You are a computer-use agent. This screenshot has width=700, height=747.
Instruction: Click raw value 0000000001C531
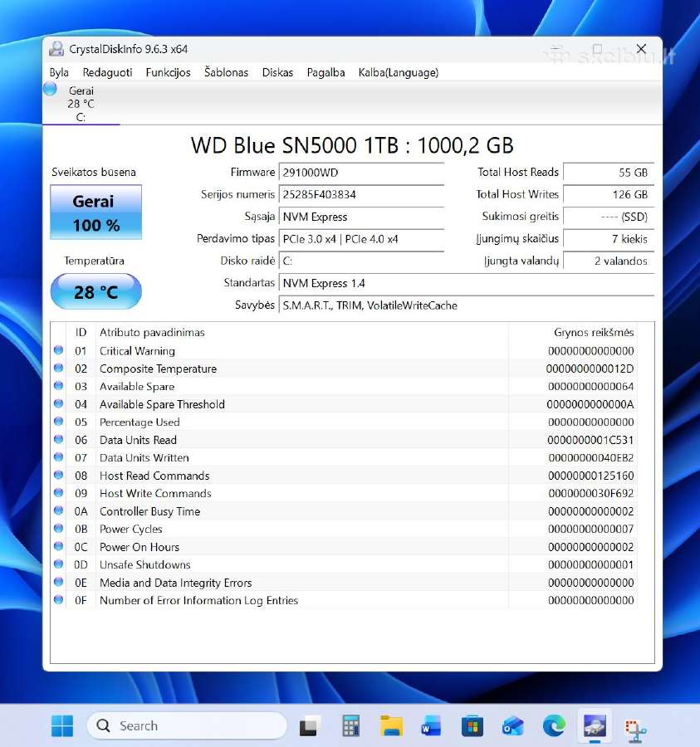pos(590,440)
